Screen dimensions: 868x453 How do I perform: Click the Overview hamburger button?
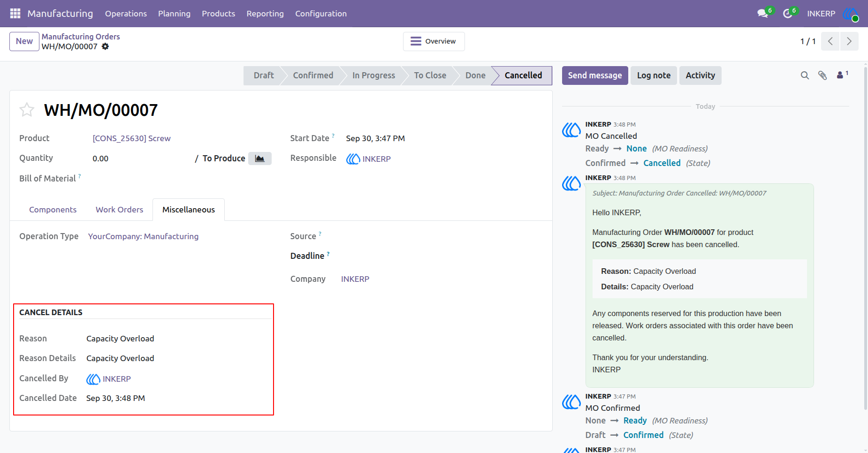tap(434, 41)
